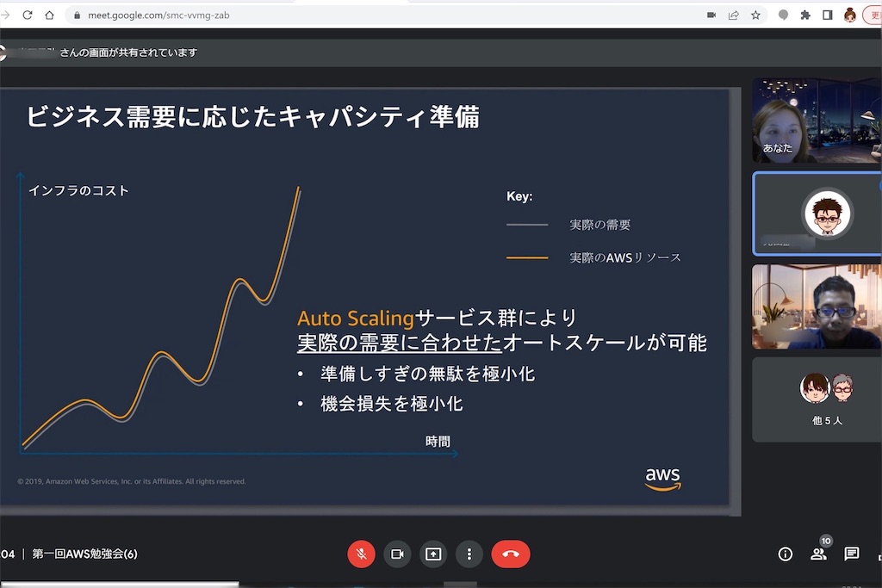Viewport: 882px width, 588px height.
Task: Open the share page icon in address bar
Action: [x=734, y=15]
